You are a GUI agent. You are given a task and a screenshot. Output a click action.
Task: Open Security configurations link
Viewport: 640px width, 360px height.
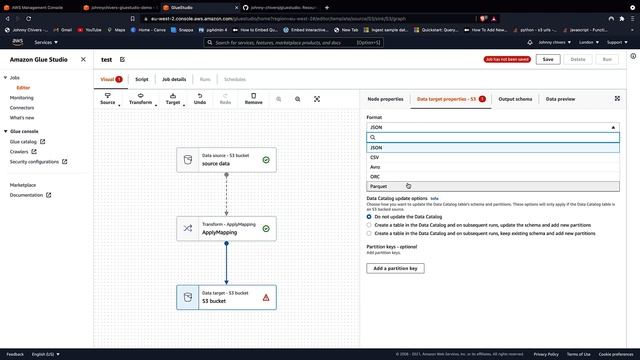pyautogui.click(x=38, y=162)
